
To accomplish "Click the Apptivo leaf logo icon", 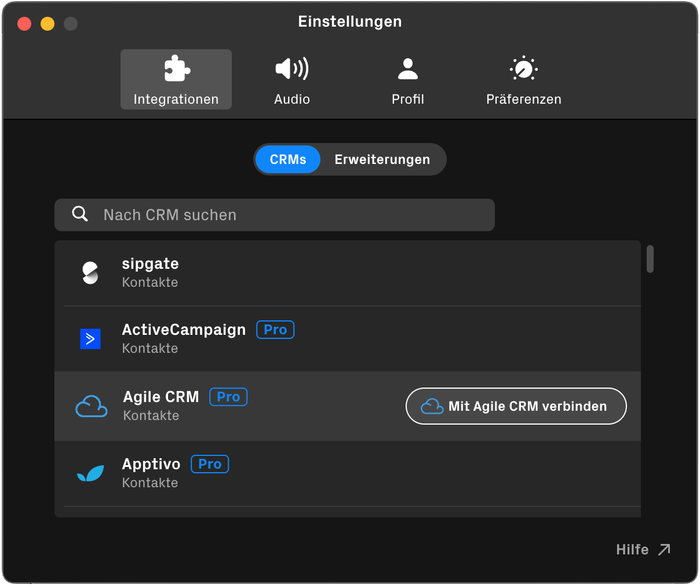I will tap(90, 473).
